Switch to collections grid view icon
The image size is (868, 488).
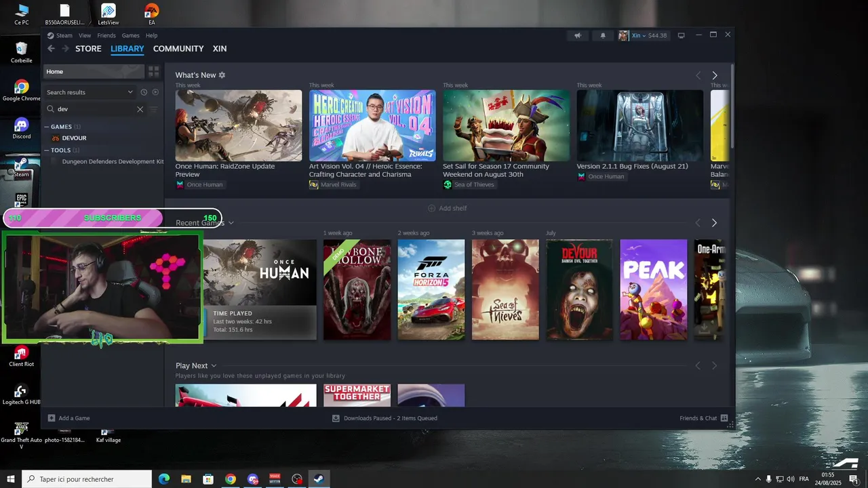tap(154, 71)
